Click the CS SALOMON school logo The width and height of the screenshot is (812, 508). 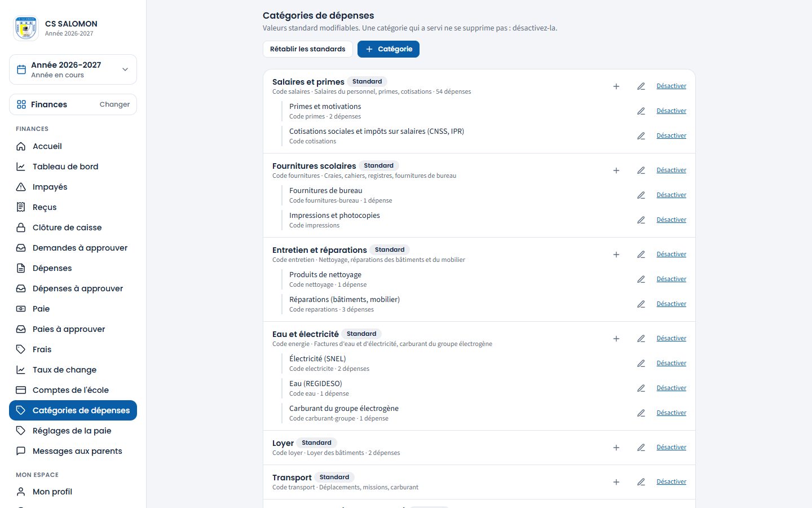[26, 28]
